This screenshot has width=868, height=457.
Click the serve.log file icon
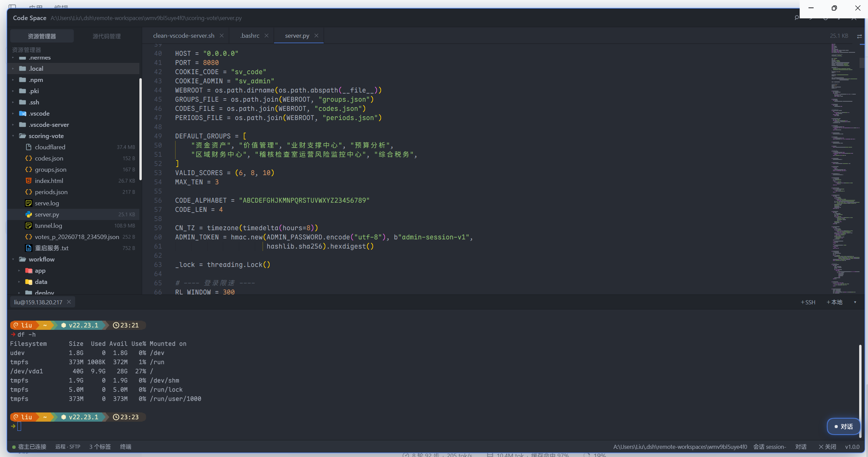29,203
